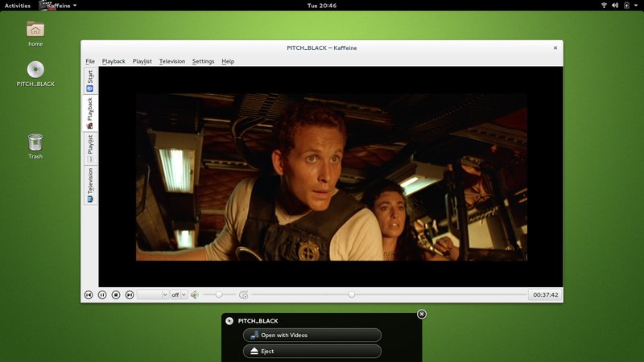
Task: Switch to the Start side tab
Action: point(90,81)
